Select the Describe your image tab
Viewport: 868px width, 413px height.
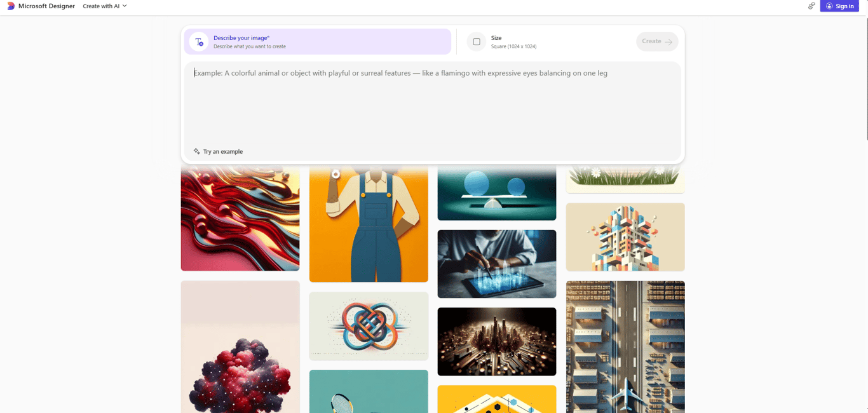(318, 42)
